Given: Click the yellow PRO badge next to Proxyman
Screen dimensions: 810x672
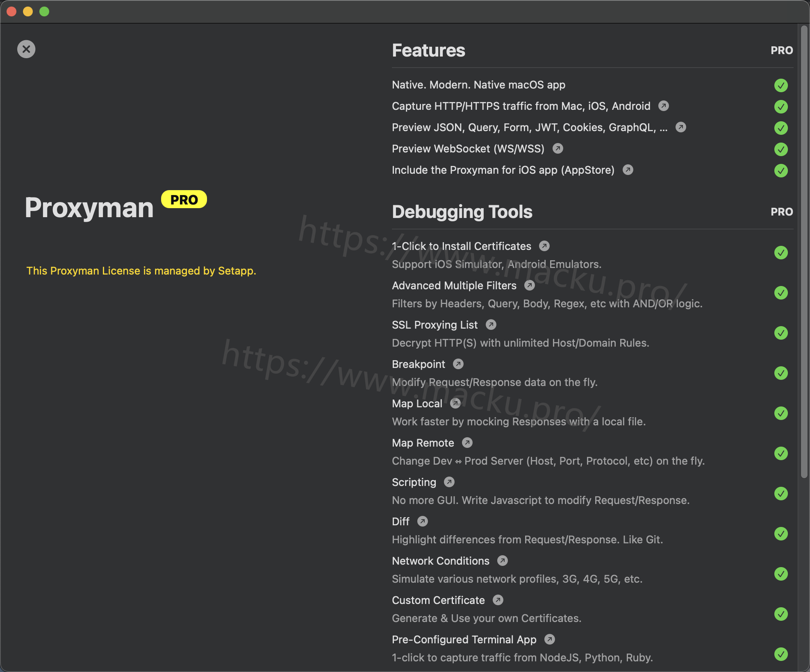Looking at the screenshot, I should point(184,200).
